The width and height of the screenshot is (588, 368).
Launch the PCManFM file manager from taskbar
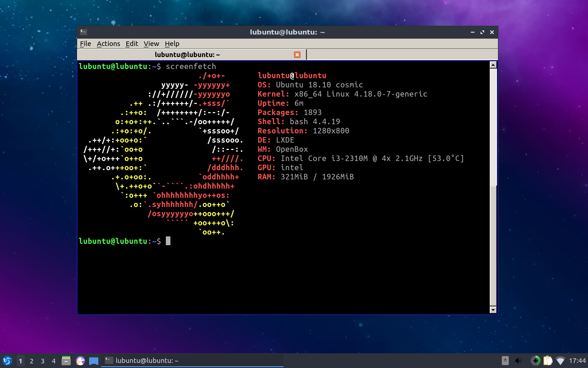click(x=66, y=361)
